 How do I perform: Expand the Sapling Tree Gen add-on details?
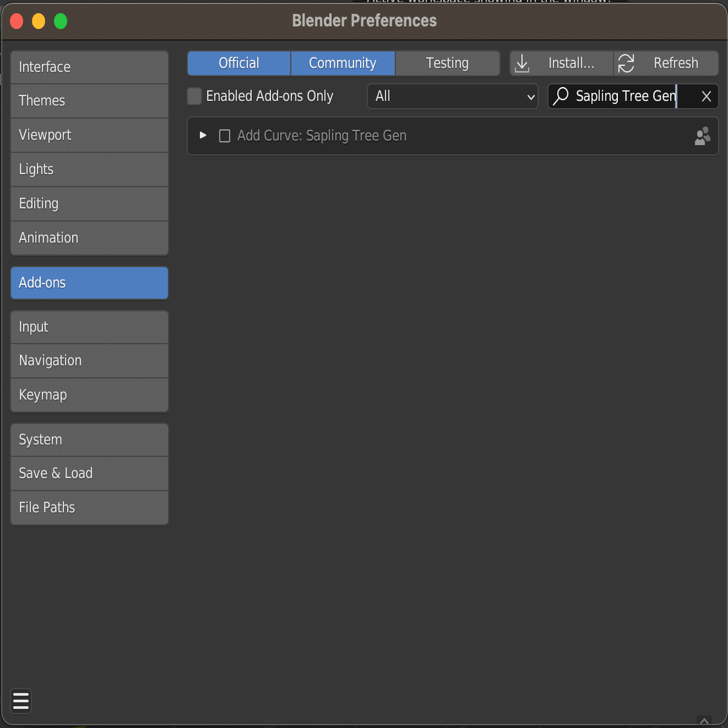(x=203, y=135)
